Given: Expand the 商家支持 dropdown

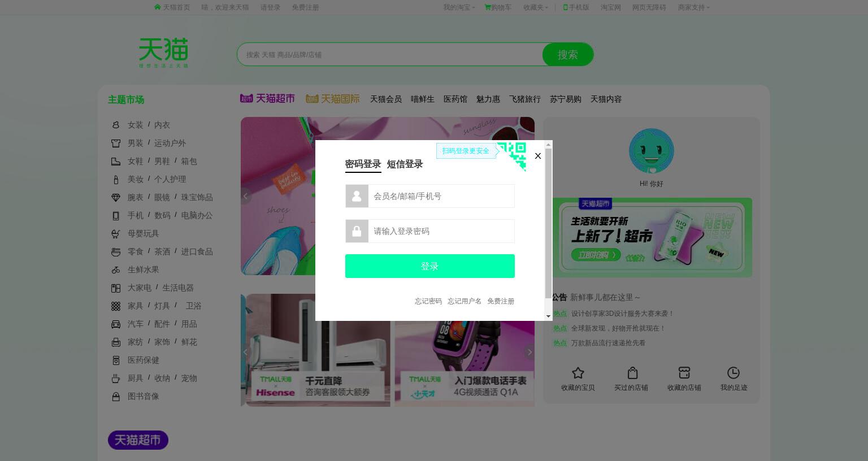Looking at the screenshot, I should 693,7.
